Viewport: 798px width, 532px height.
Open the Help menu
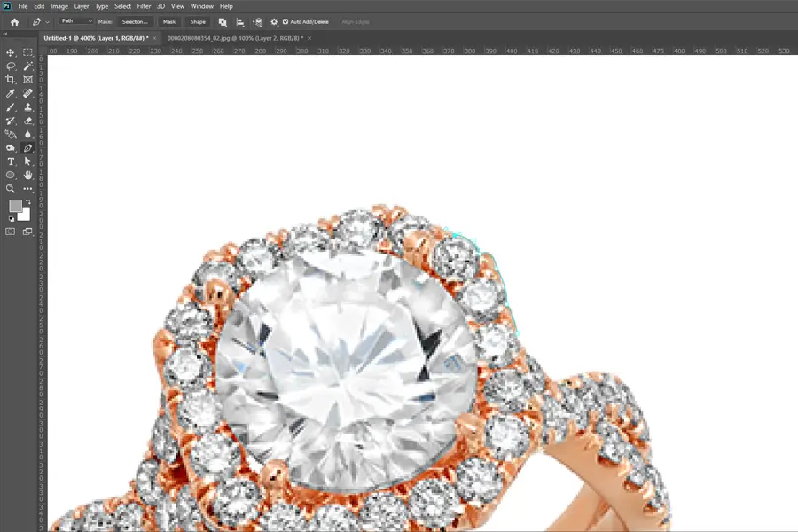point(226,6)
